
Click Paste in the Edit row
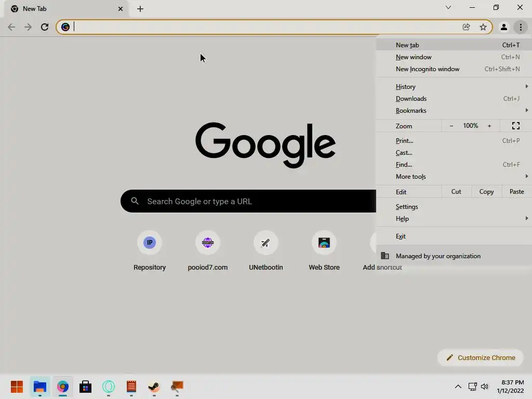517,192
